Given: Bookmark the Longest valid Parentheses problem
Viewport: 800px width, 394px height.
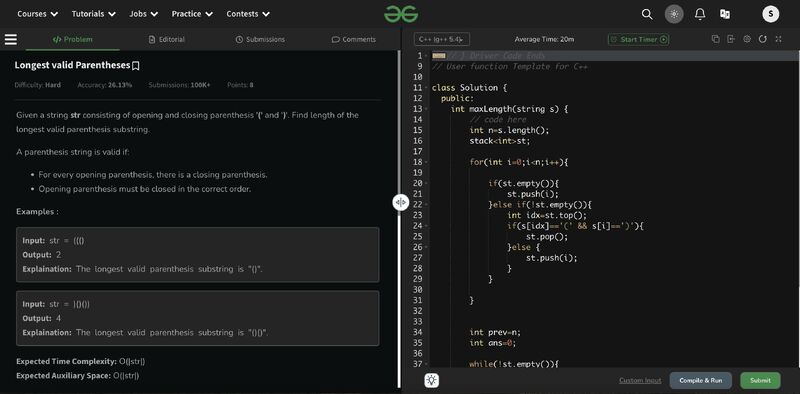Looking at the screenshot, I should (x=136, y=66).
